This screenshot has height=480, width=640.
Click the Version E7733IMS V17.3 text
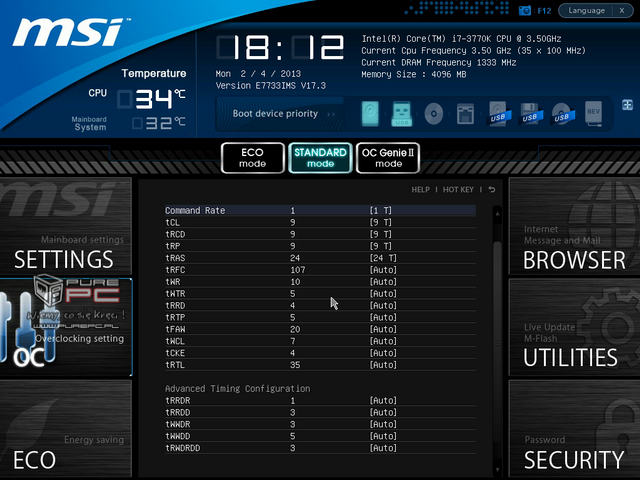click(271, 86)
